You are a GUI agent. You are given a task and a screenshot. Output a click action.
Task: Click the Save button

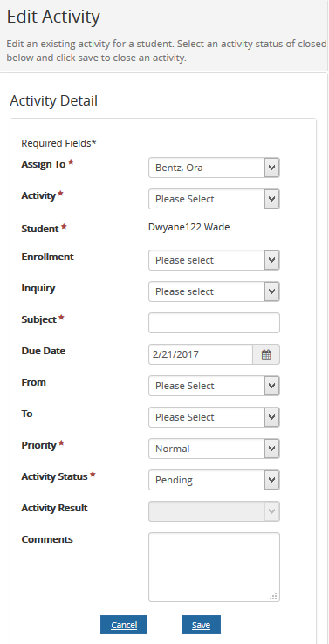(x=201, y=625)
